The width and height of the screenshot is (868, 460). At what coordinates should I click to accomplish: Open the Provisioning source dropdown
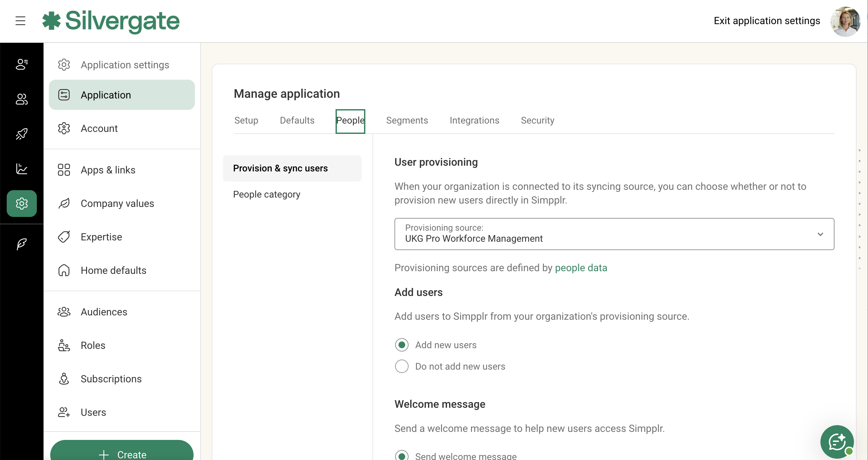point(614,234)
